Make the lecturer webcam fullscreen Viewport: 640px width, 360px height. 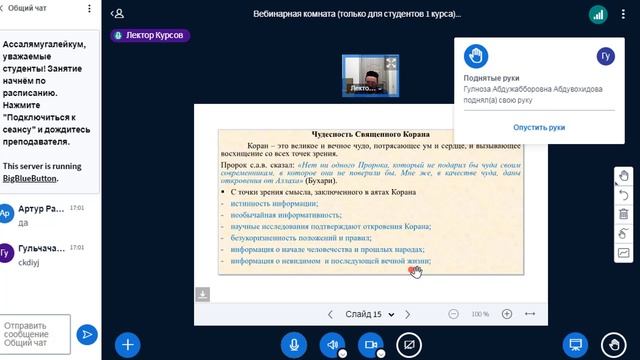(x=391, y=63)
